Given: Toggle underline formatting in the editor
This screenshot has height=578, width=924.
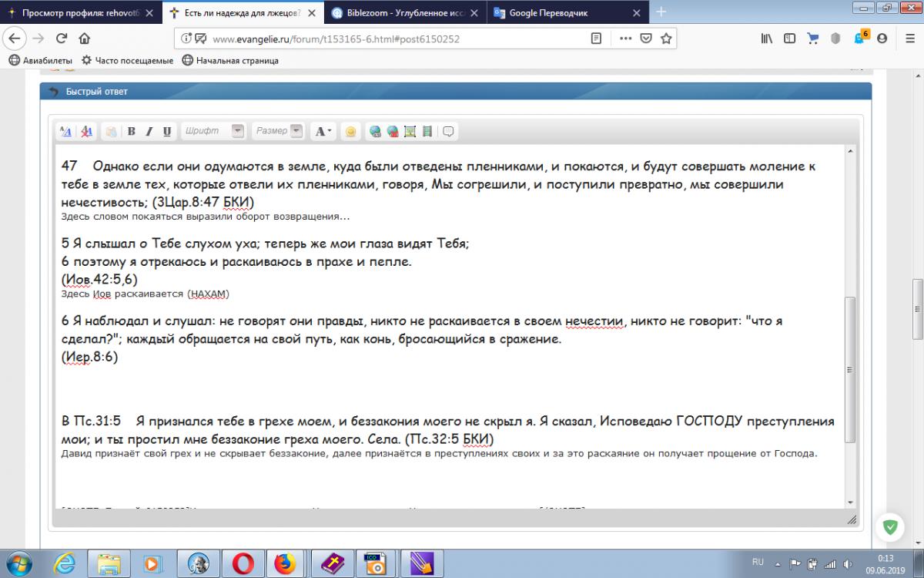Looking at the screenshot, I should (167, 132).
